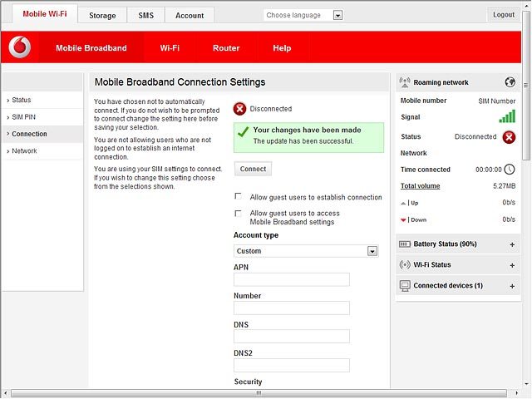This screenshot has width=532, height=399.
Task: Click the red Disconnected cross icon beside Connect area
Action: click(239, 109)
